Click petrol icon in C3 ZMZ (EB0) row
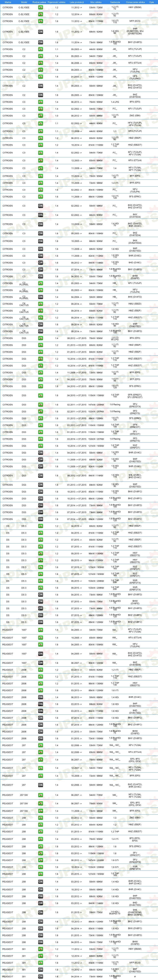This screenshot has height=980, width=158. click(x=40, y=116)
